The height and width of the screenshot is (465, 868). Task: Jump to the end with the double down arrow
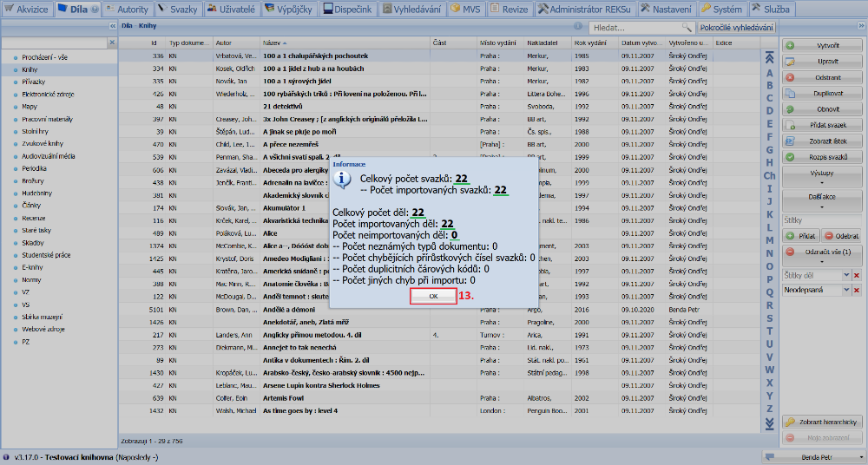[x=768, y=423]
